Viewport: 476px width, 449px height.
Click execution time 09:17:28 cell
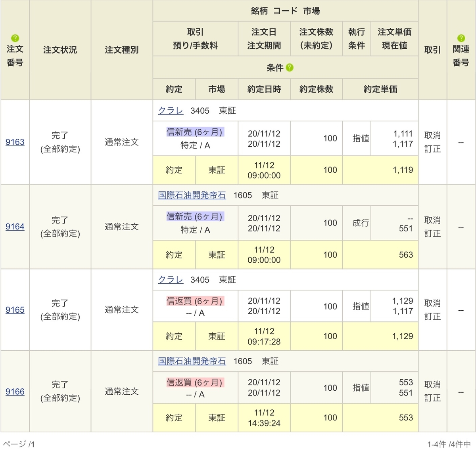pos(264,336)
